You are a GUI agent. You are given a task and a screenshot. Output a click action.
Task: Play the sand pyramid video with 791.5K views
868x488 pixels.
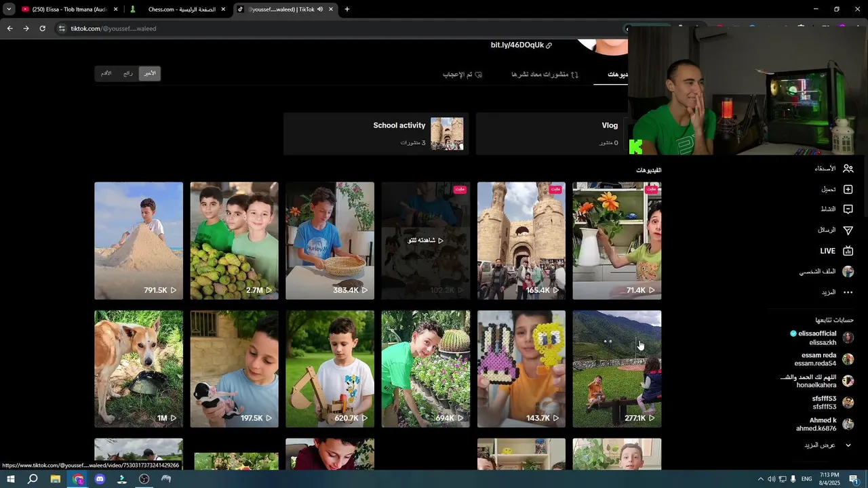(138, 241)
